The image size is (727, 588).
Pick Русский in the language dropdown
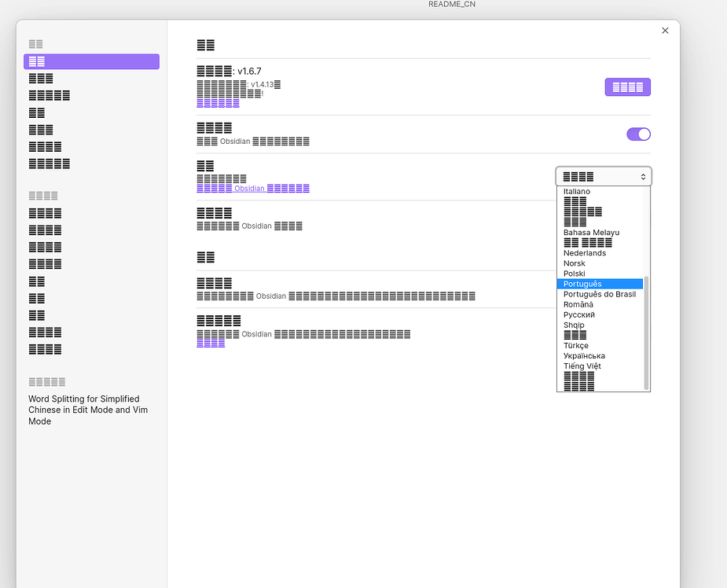click(x=579, y=314)
